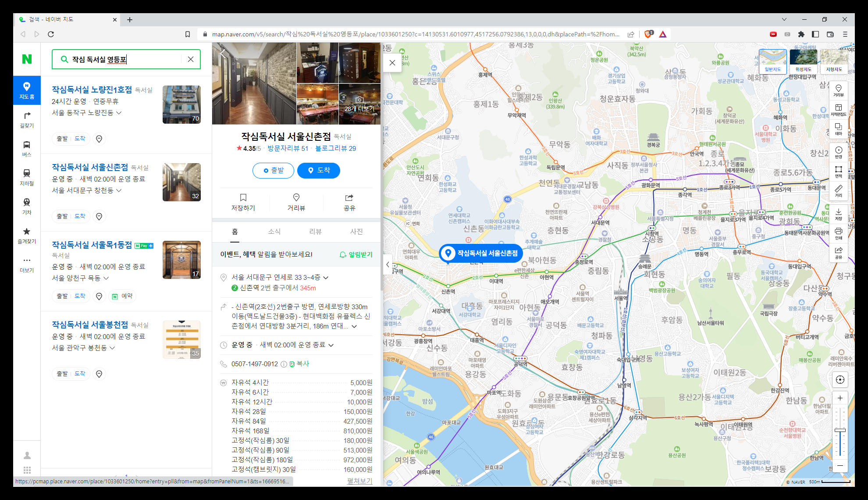Click the search input field
The image size is (868, 500).
(126, 59)
